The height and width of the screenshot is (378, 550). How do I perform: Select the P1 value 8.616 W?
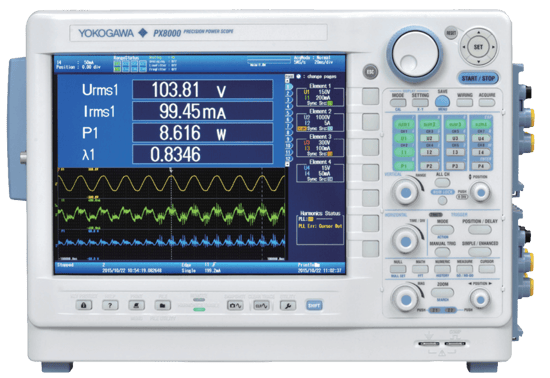coord(203,133)
